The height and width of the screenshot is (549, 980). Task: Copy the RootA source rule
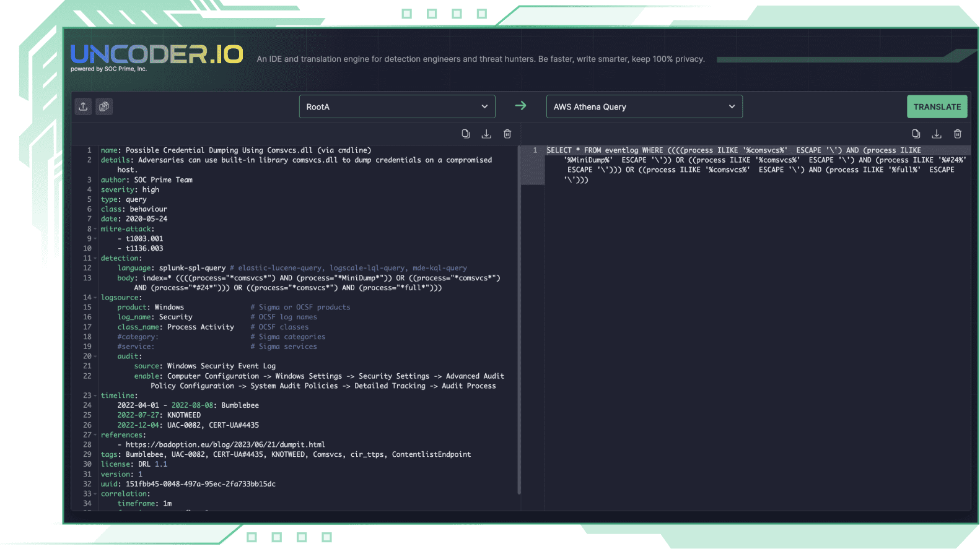pyautogui.click(x=466, y=134)
